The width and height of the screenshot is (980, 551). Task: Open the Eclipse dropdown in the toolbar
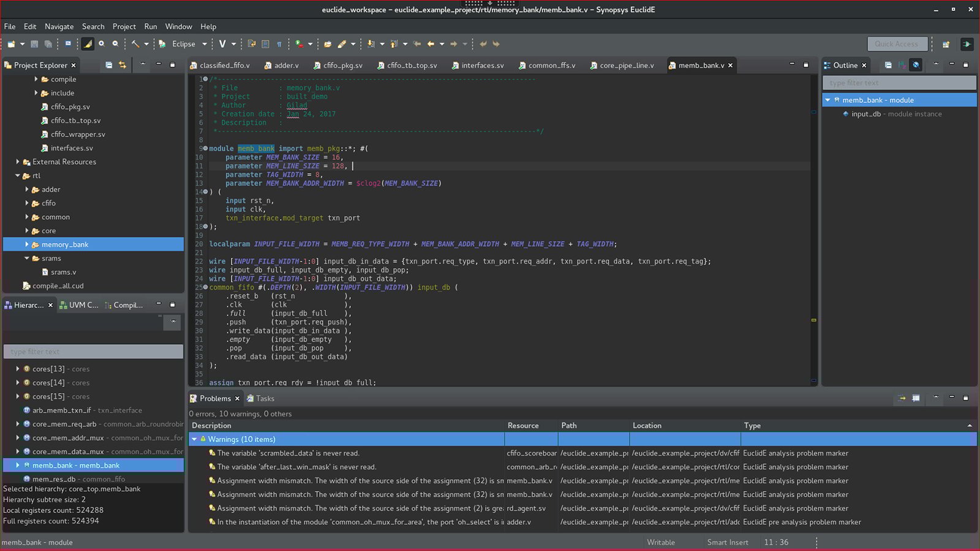tap(205, 44)
